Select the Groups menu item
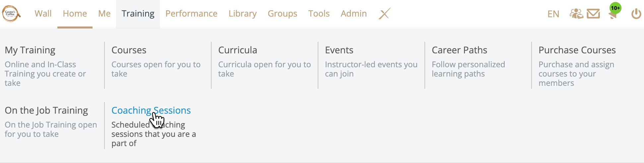The image size is (644, 163). point(283,14)
